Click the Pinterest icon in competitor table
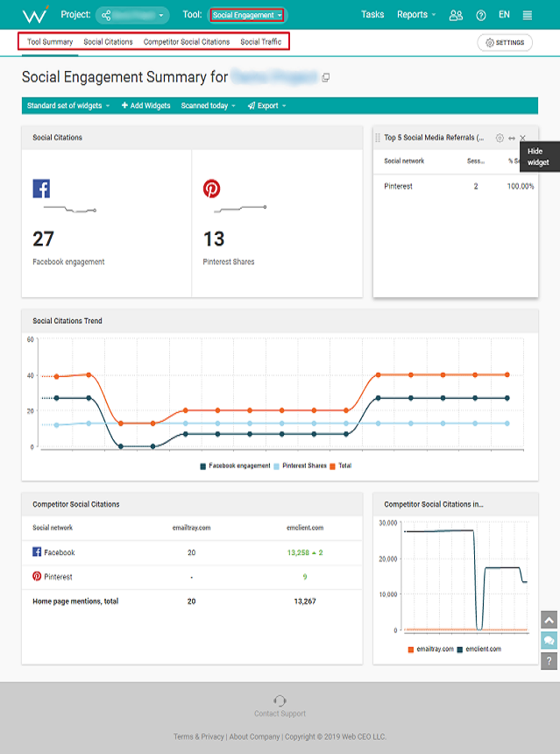The image size is (560, 754). point(37,576)
